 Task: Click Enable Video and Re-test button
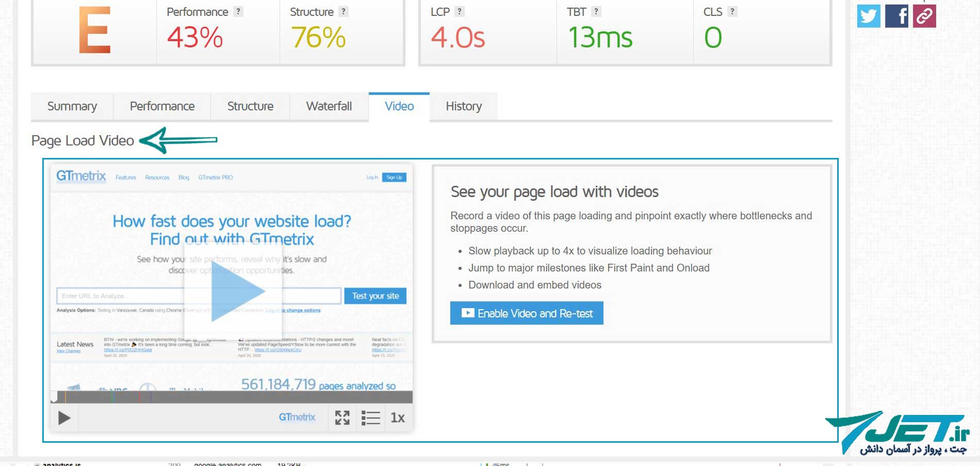coord(527,313)
